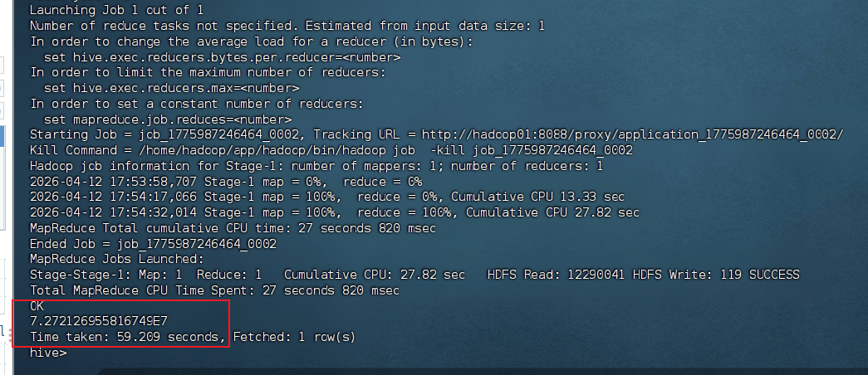Click the "MapReduce Jobs Launched:" line
Image resolution: width=868 pixels, height=375 pixels.
pyautogui.click(x=117, y=259)
